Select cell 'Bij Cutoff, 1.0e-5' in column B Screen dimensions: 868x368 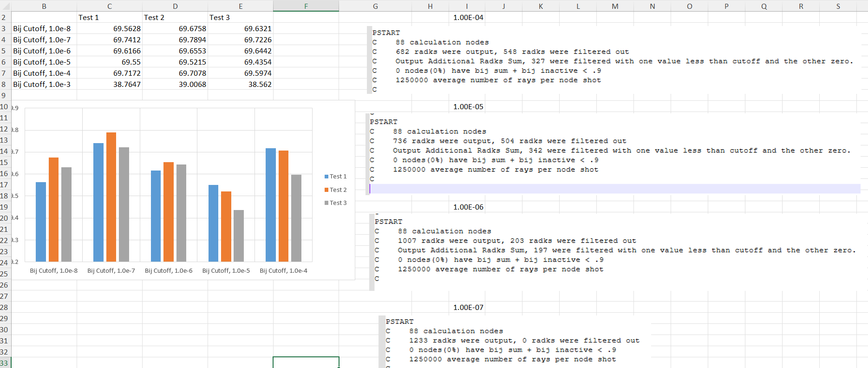click(44, 62)
